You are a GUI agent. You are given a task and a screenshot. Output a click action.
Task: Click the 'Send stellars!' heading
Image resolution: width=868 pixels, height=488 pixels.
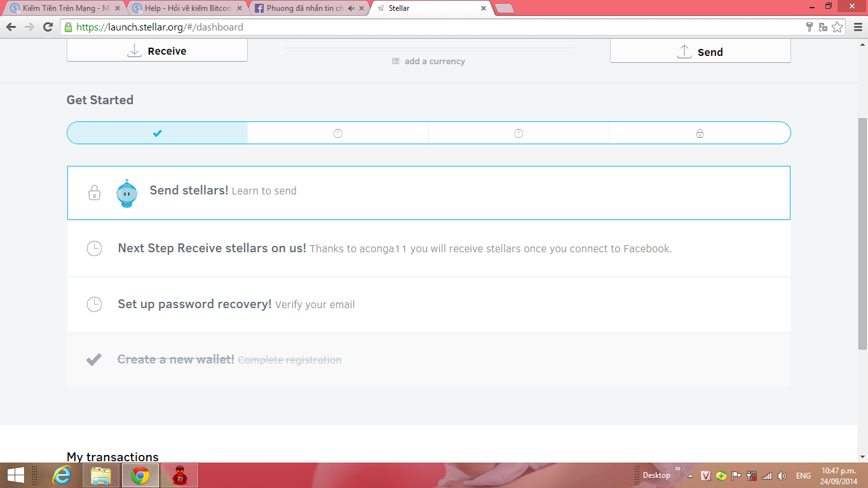[189, 190]
